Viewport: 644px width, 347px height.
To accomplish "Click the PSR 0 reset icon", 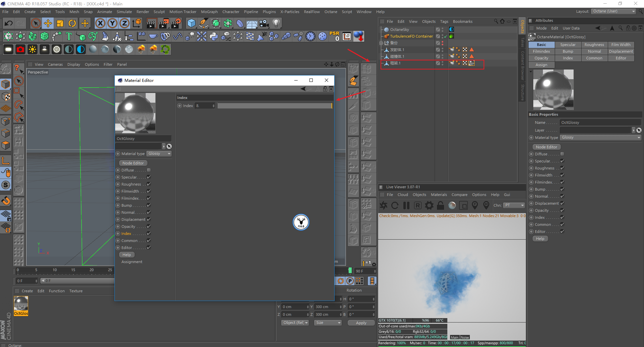I will pos(335,36).
